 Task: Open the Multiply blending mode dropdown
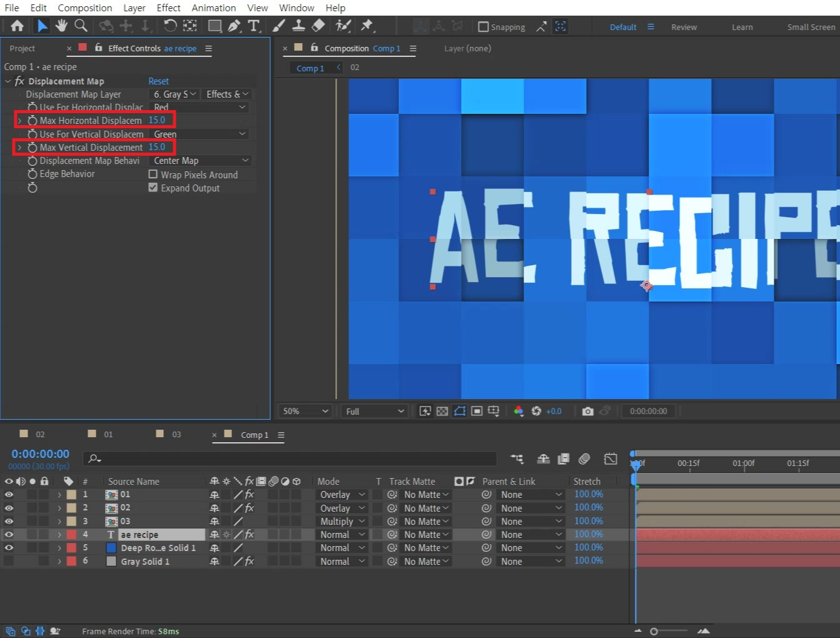tap(342, 521)
